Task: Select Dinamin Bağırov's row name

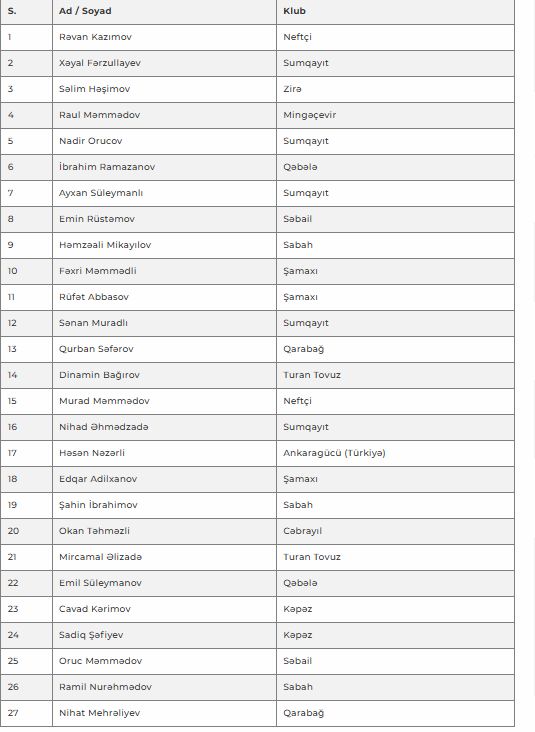Action: 99,375
